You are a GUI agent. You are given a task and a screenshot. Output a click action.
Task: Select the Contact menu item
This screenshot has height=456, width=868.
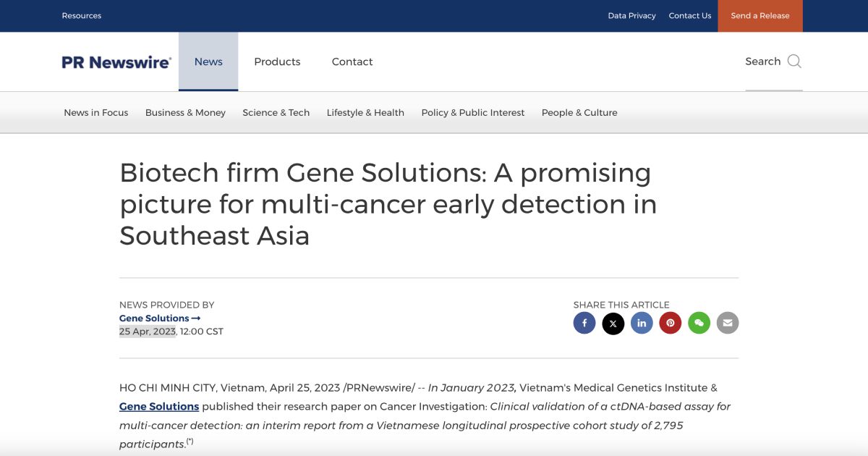click(x=352, y=62)
